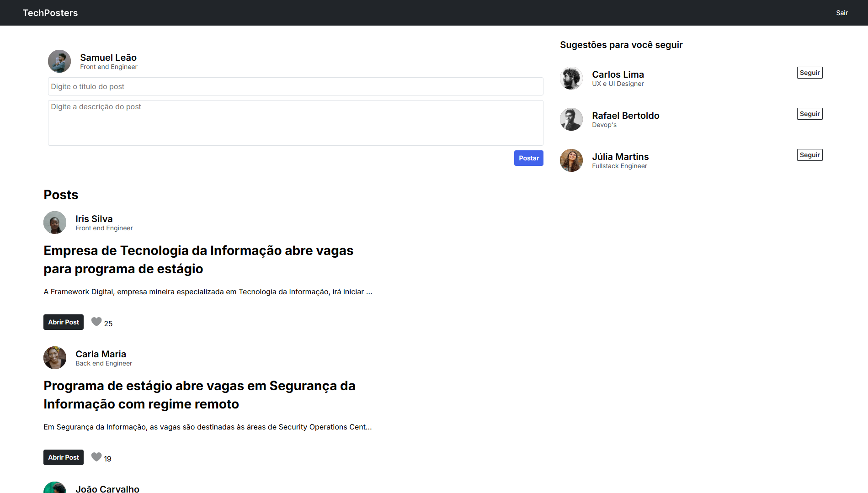This screenshot has height=493, width=868.
Task: Follow Rafael Bertoldo with the Seguir button
Action: (x=809, y=113)
